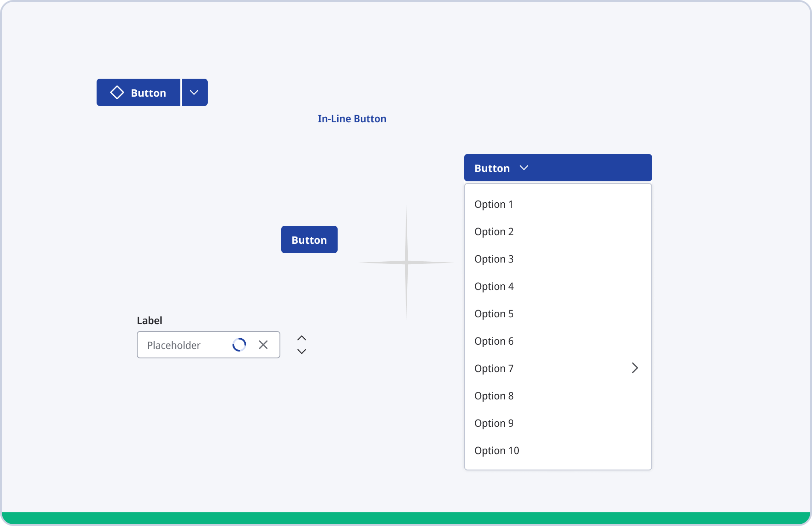Pick Option 4 from dropdown list
This screenshot has width=812, height=526.
coord(494,287)
